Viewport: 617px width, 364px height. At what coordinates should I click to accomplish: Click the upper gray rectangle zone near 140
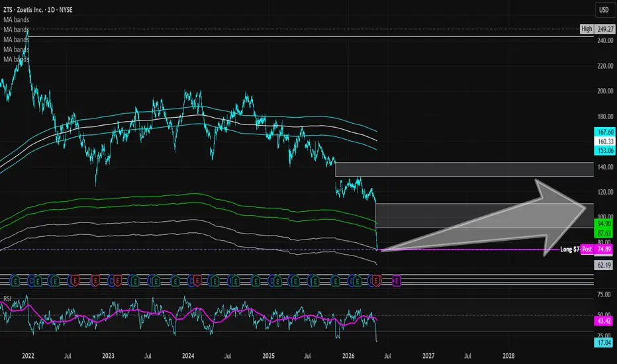464,169
